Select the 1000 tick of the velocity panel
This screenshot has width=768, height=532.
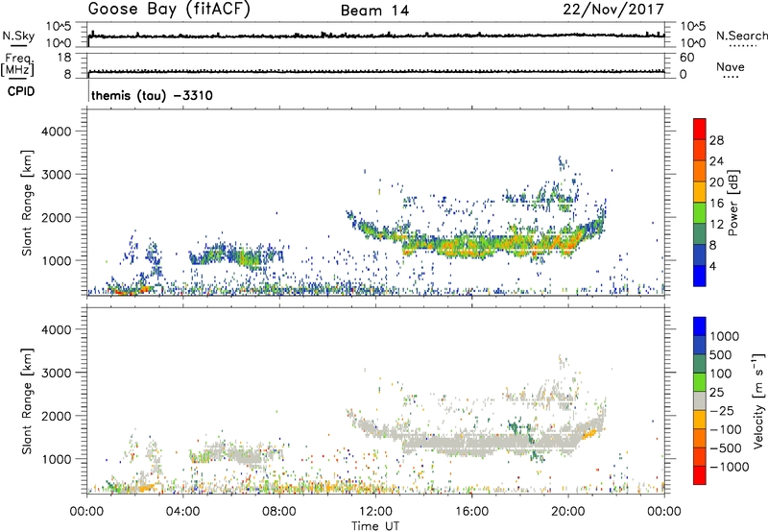[56, 459]
